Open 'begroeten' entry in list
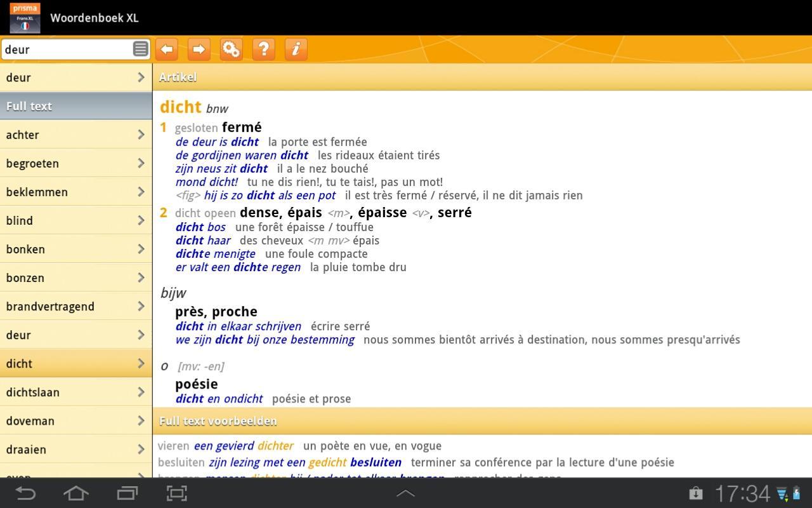 76,163
